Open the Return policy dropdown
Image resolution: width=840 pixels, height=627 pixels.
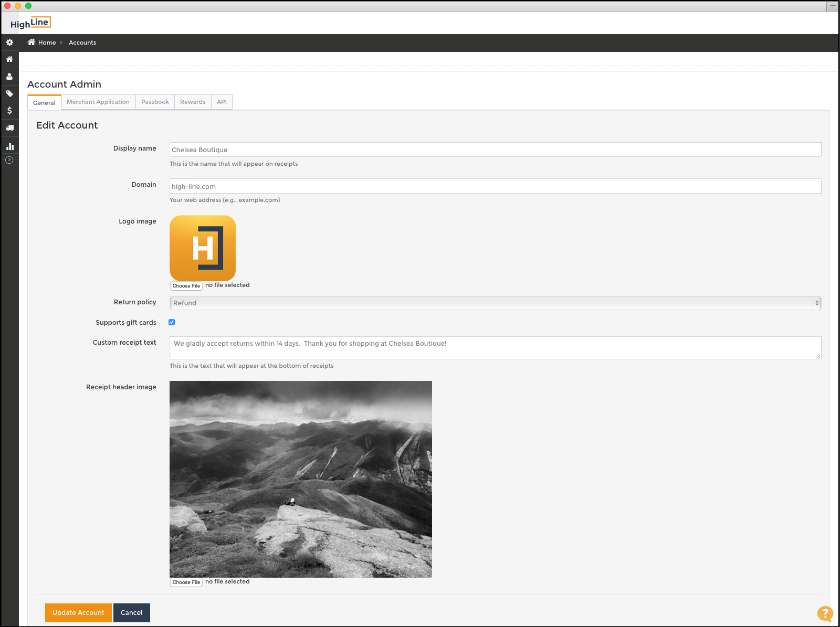tap(495, 303)
